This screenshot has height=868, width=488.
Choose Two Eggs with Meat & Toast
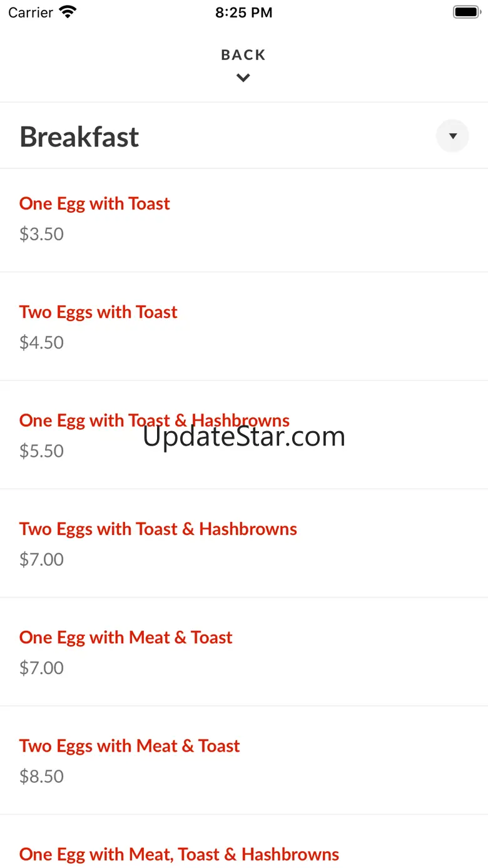(130, 745)
